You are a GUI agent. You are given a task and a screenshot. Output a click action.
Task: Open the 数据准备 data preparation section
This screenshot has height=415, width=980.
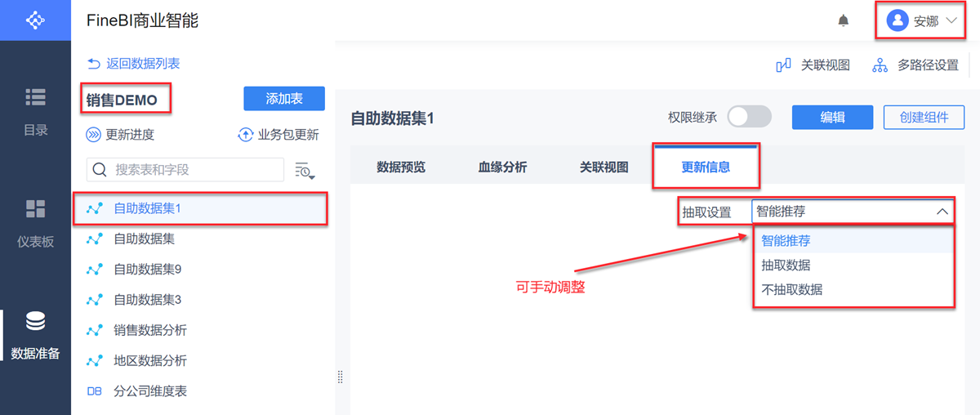point(35,336)
